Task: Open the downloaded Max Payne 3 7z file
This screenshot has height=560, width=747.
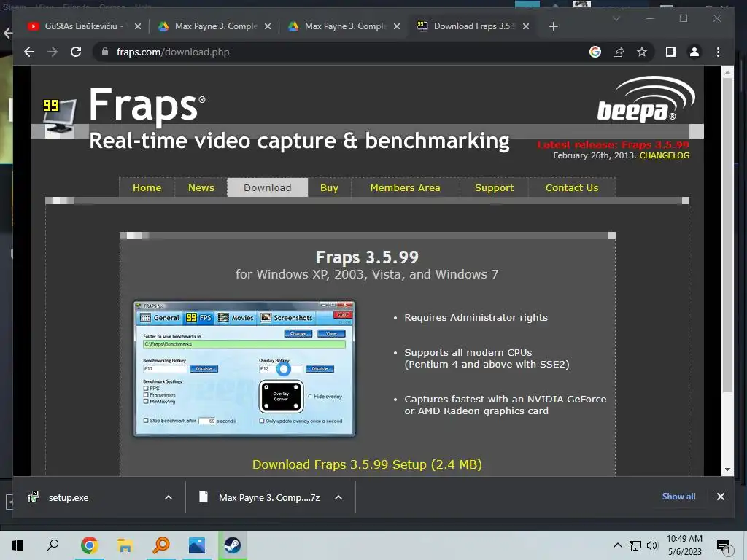Action: pyautogui.click(x=260, y=497)
